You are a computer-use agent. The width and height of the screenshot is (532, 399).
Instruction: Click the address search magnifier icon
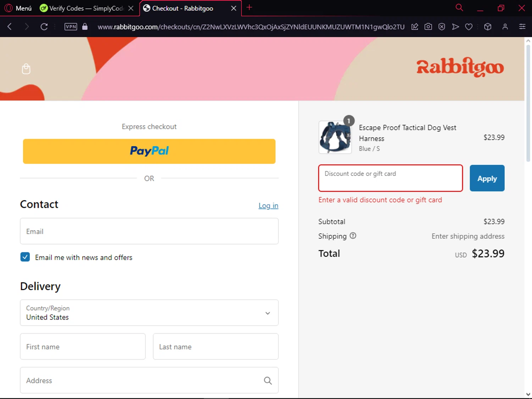pyautogui.click(x=268, y=381)
